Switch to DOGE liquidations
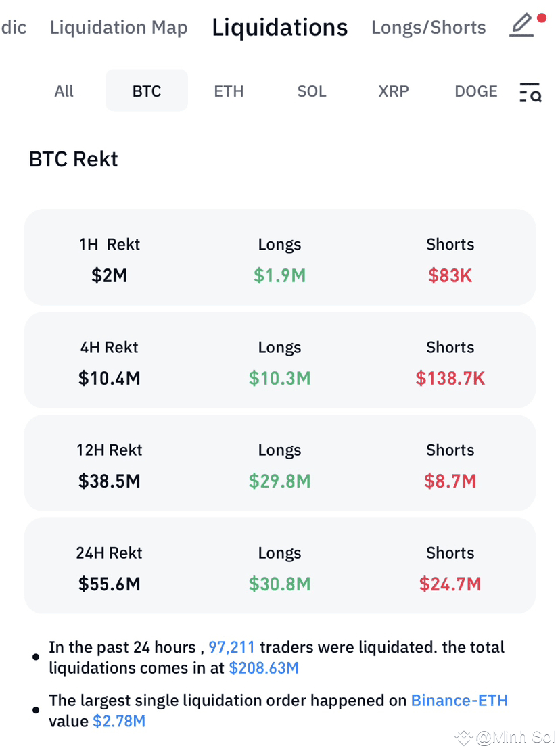 click(x=476, y=91)
